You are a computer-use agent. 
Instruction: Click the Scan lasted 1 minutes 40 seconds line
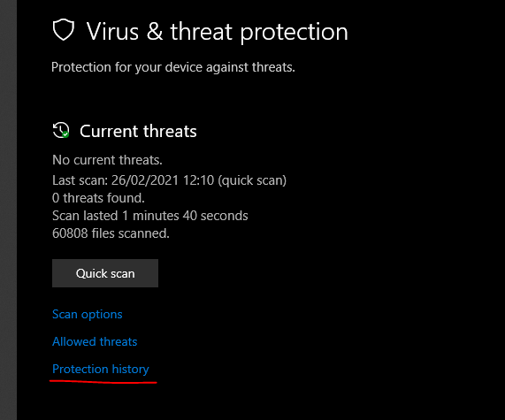coord(150,216)
